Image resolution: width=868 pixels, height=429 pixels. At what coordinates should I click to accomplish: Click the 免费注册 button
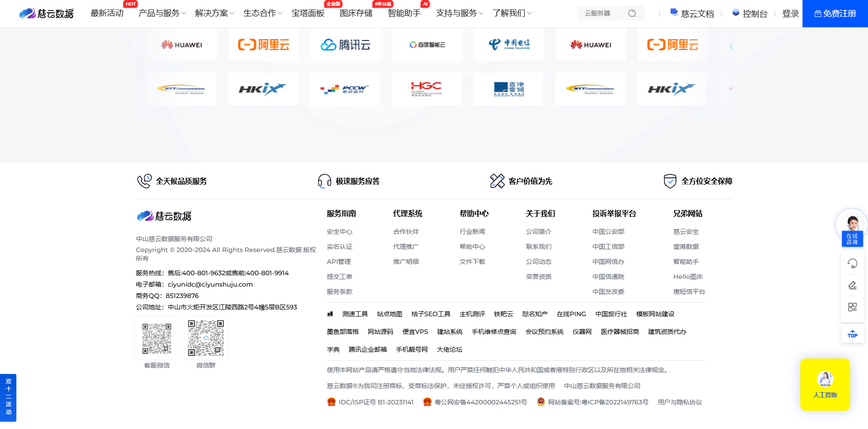point(835,14)
